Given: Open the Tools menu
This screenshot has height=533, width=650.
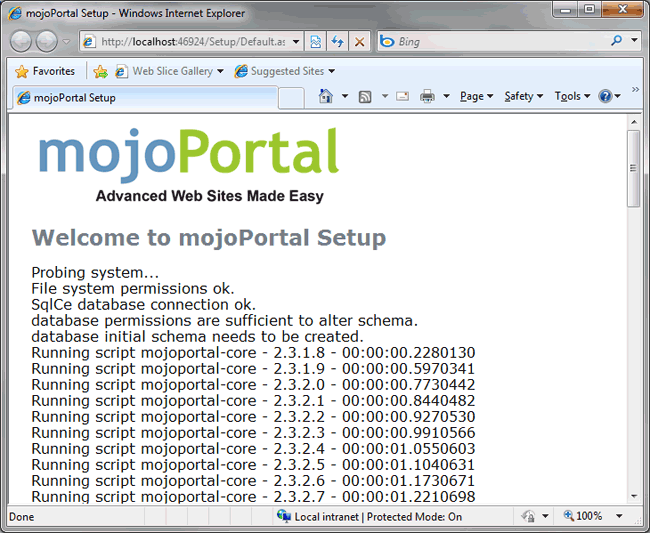Looking at the screenshot, I should 570,97.
